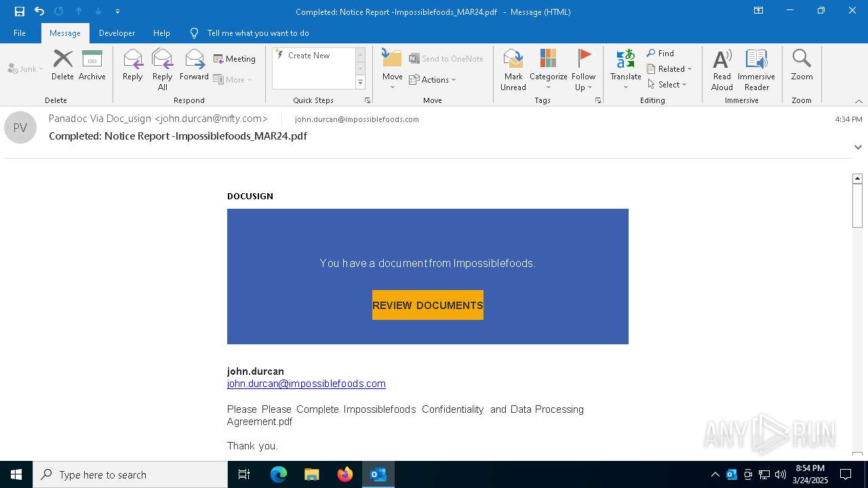868x488 pixels.
Task: Click the Tell me what you want to do box
Action: pyautogui.click(x=258, y=33)
